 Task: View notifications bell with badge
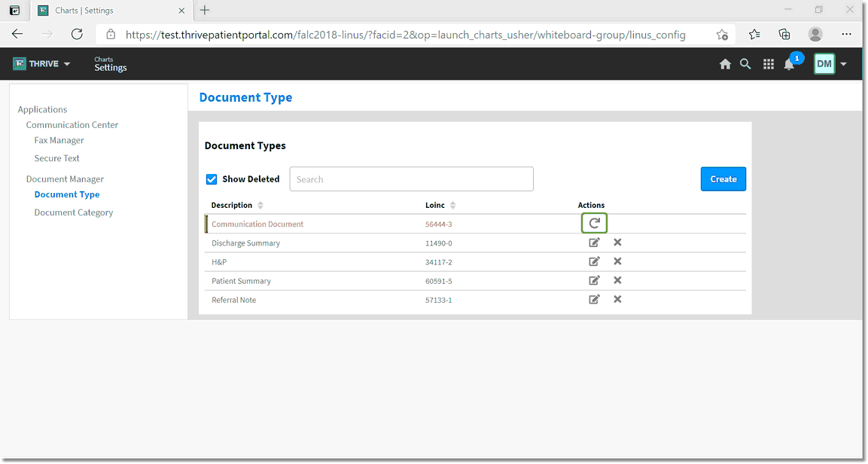pos(790,64)
